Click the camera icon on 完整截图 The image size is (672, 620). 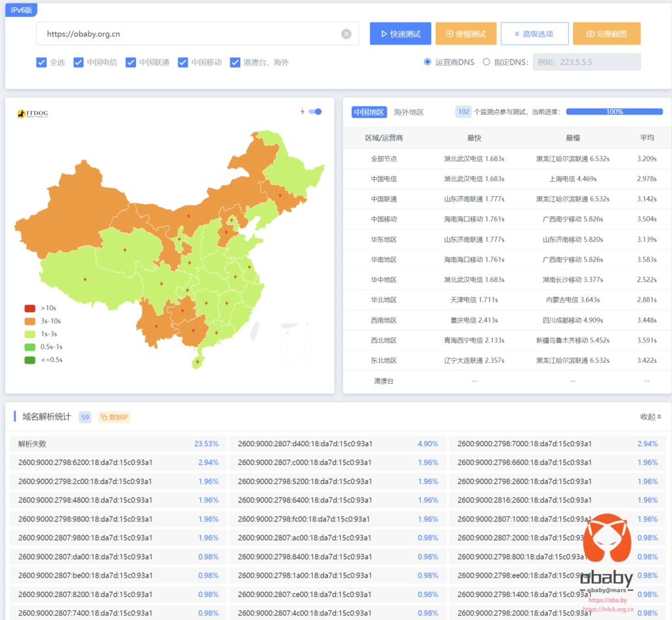point(589,33)
